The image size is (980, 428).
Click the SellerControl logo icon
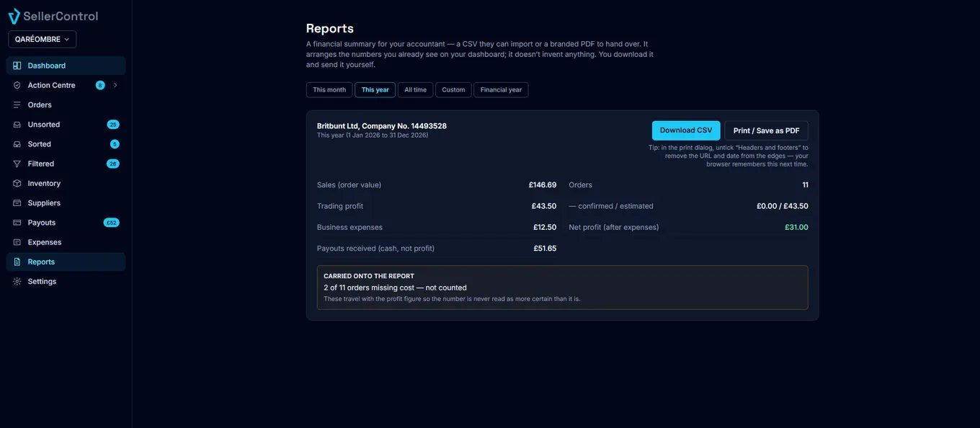14,16
